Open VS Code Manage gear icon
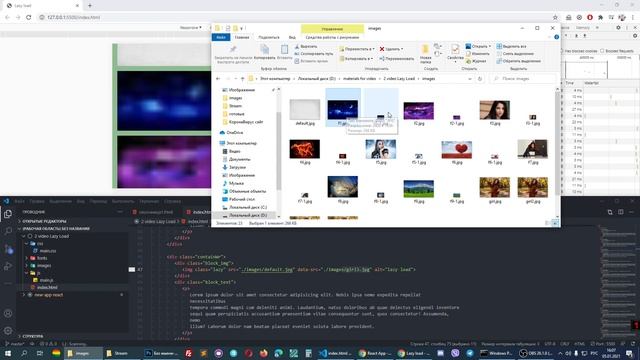 [8, 331]
